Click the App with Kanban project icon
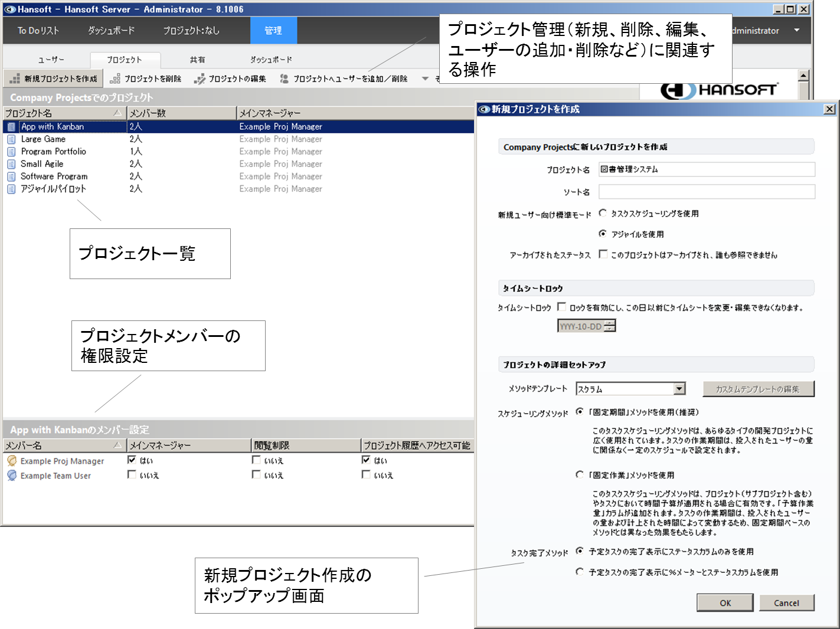The width and height of the screenshot is (840, 629). [11, 127]
